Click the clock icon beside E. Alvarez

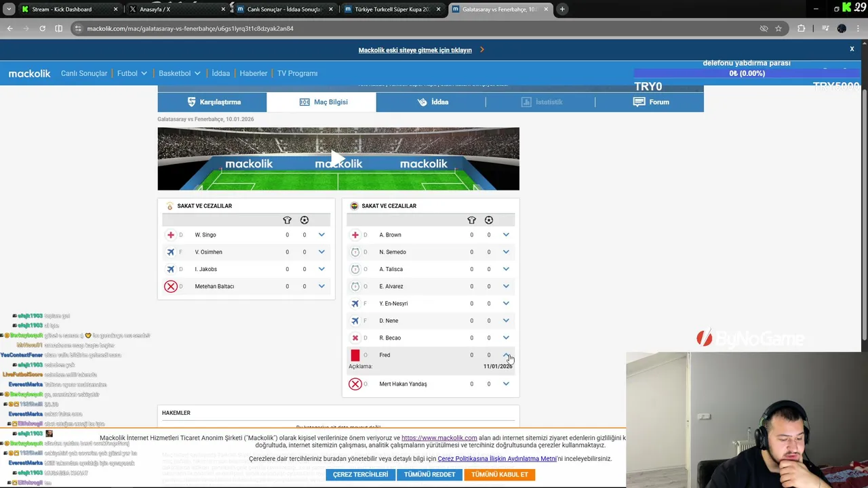pos(355,286)
